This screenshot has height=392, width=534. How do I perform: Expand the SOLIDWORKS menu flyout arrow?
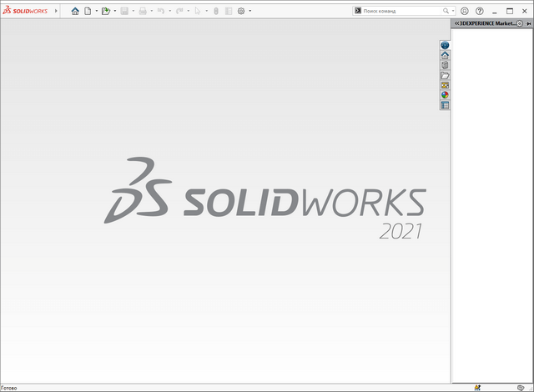tap(56, 11)
